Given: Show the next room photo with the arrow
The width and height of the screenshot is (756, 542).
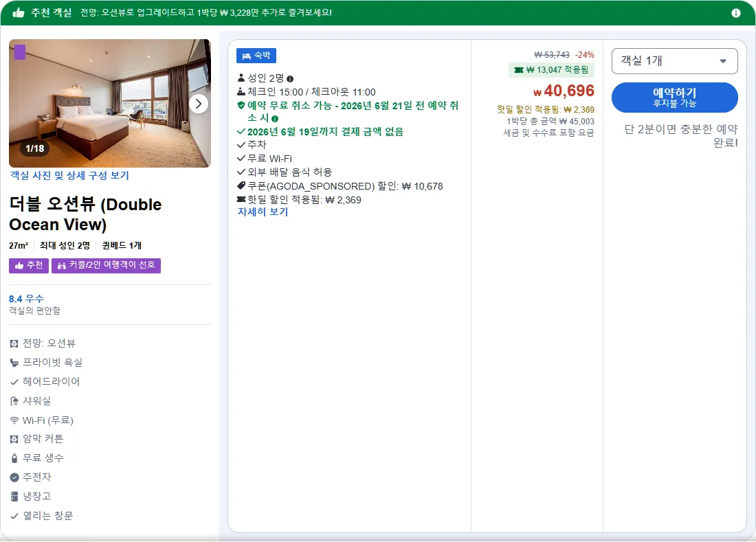Looking at the screenshot, I should (x=199, y=104).
